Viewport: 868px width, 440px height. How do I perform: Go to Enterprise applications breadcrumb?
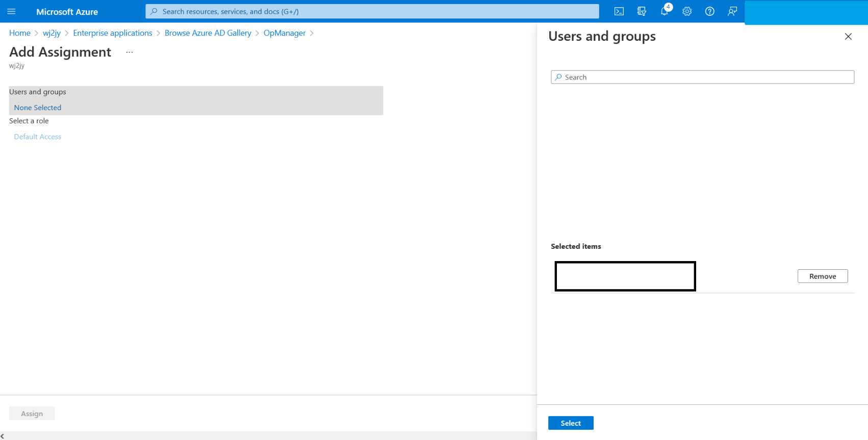tap(112, 33)
